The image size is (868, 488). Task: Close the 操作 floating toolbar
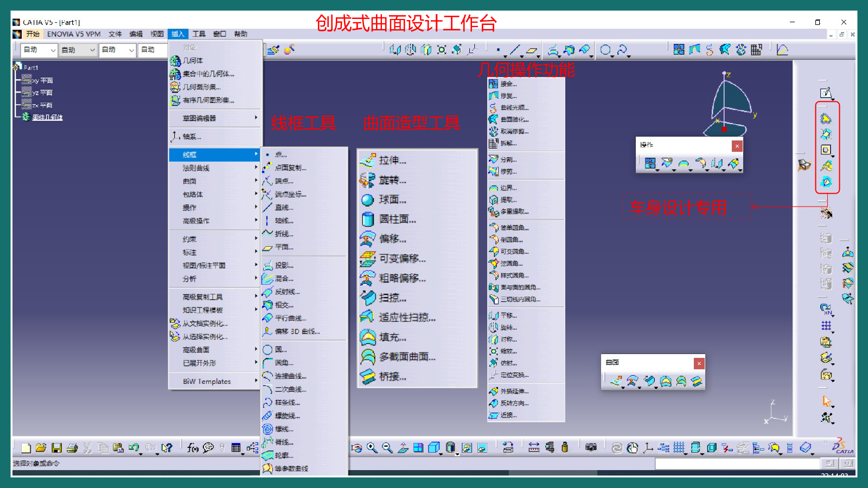click(x=737, y=146)
